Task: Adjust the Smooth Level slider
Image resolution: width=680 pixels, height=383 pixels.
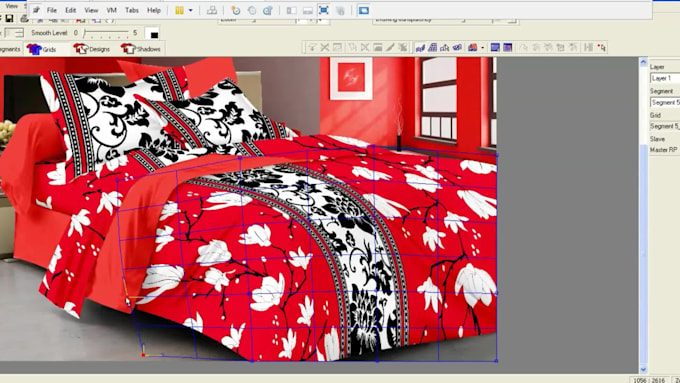Action: pos(107,33)
